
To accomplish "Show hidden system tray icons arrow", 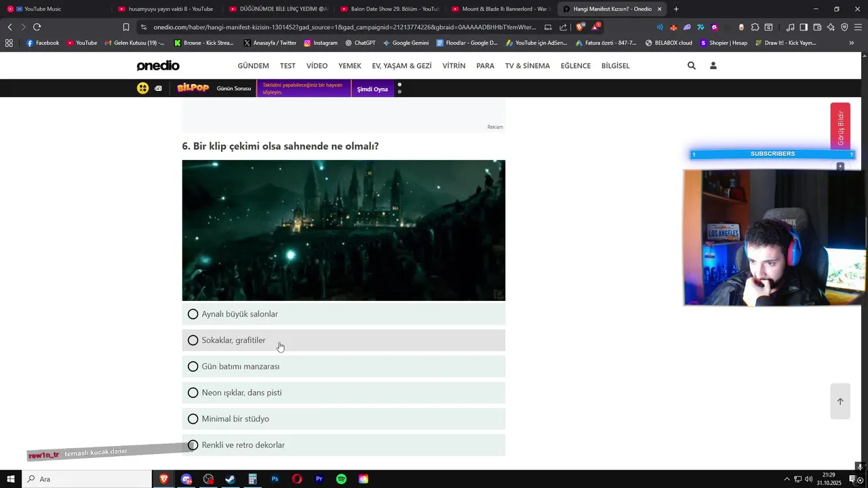I will tap(787, 479).
